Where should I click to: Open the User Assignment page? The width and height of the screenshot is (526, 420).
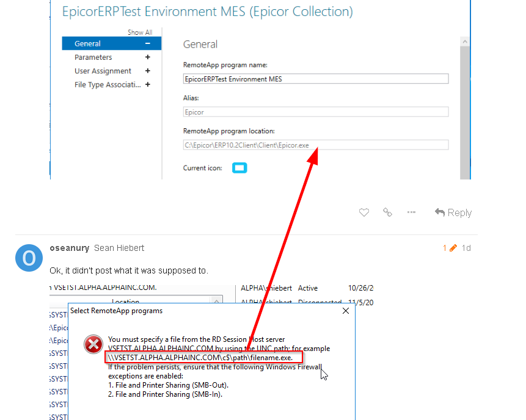(x=103, y=71)
